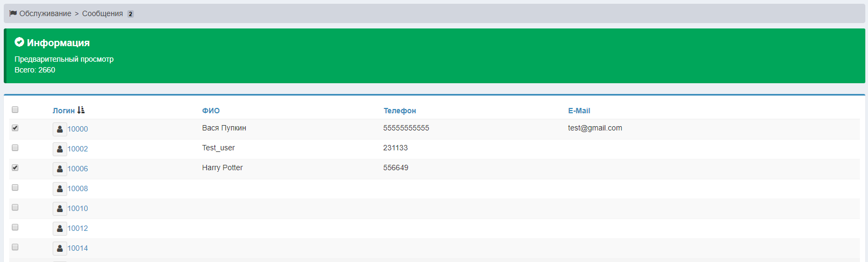This screenshot has width=868, height=262.
Task: Open the Обслуживание breadcrumb section
Action: pyautogui.click(x=45, y=13)
